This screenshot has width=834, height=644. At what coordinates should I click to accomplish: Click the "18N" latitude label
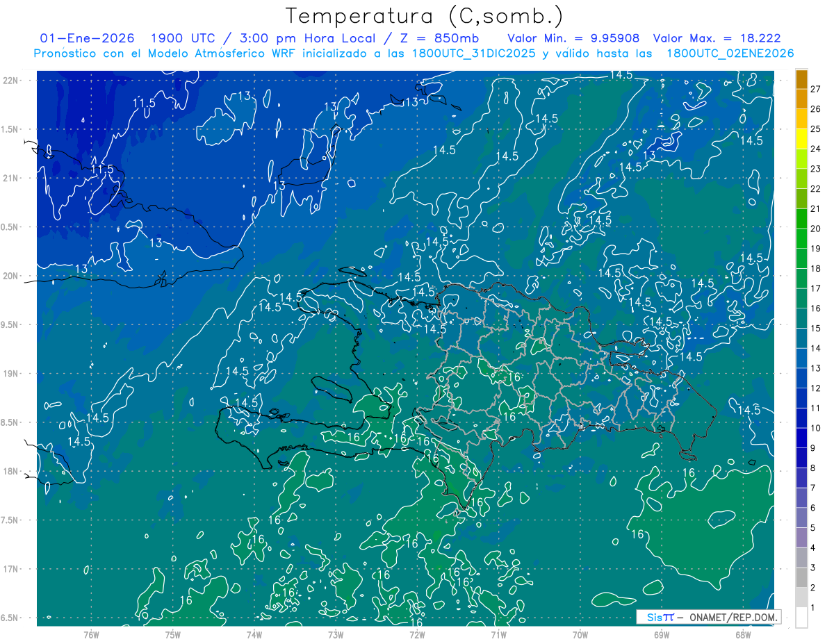pos(12,471)
